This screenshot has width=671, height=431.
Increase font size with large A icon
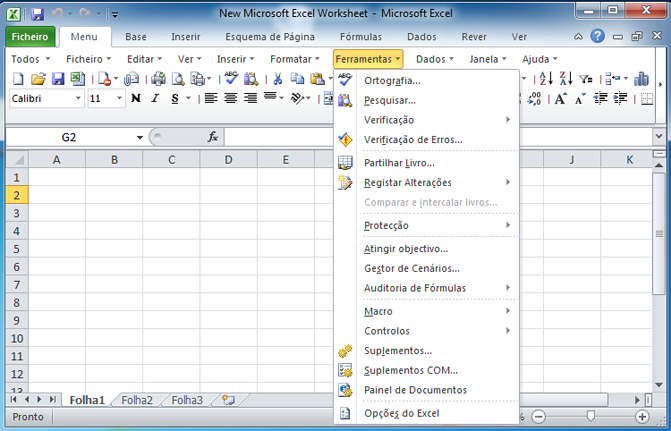point(561,99)
